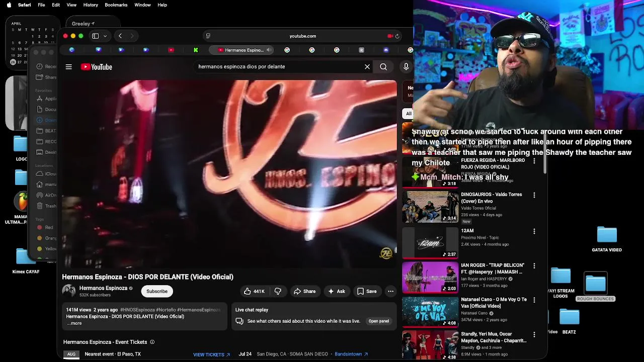Go to the YouTube home logo
Image resolution: width=644 pixels, height=362 pixels.
point(96,67)
